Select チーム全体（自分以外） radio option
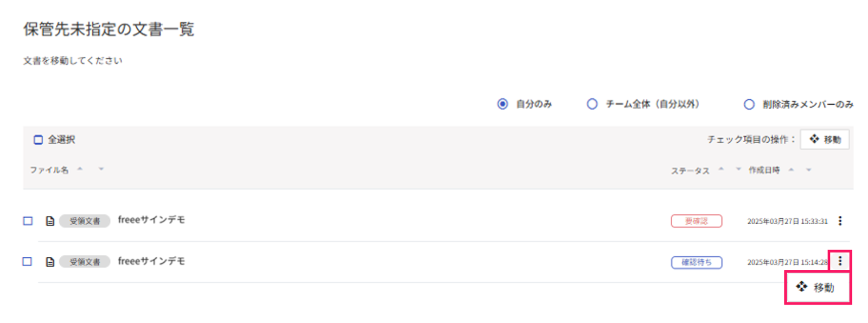 [592, 104]
